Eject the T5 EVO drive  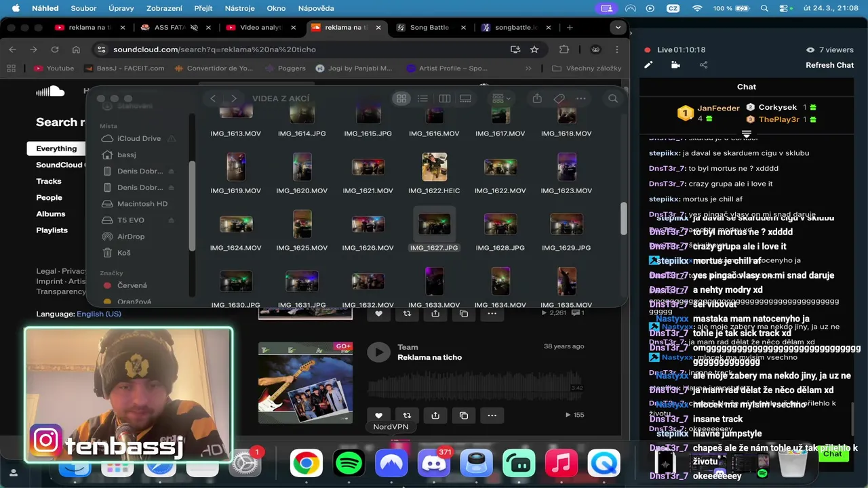click(172, 220)
